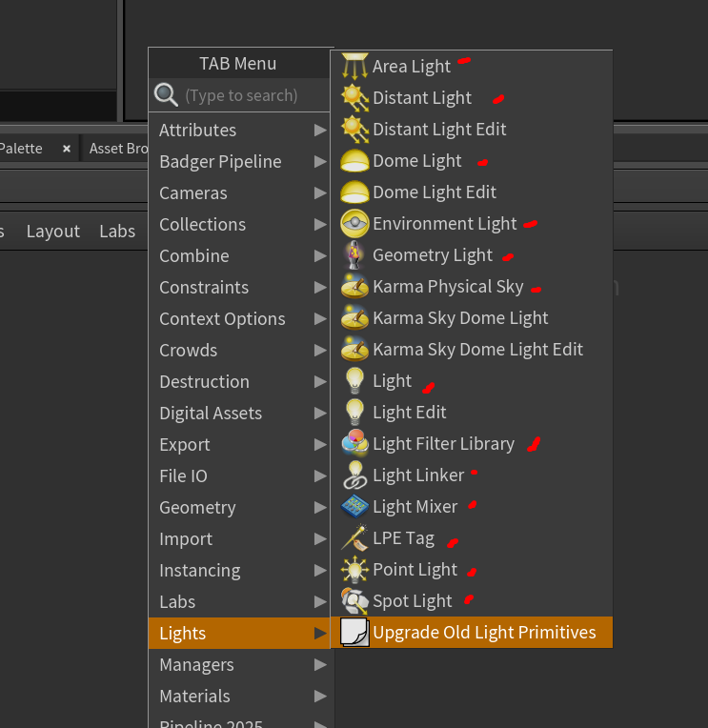Expand the Cameras submenu arrow
Viewport: 708px width, 728px height.
click(x=320, y=192)
